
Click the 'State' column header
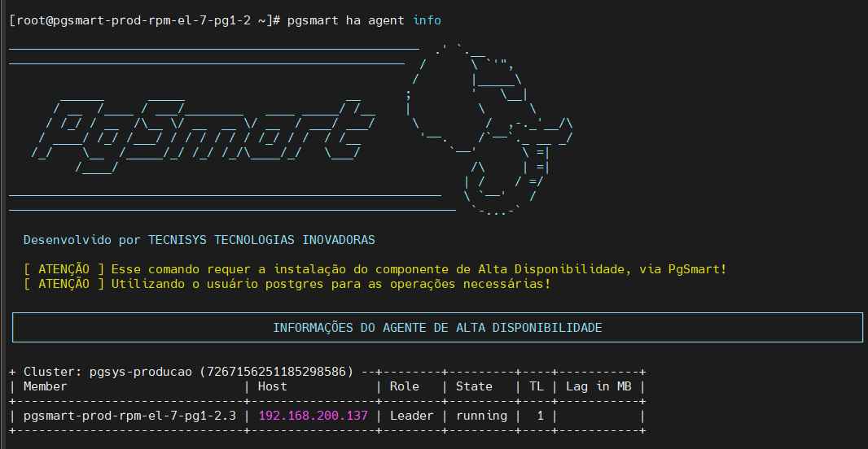pos(474,386)
